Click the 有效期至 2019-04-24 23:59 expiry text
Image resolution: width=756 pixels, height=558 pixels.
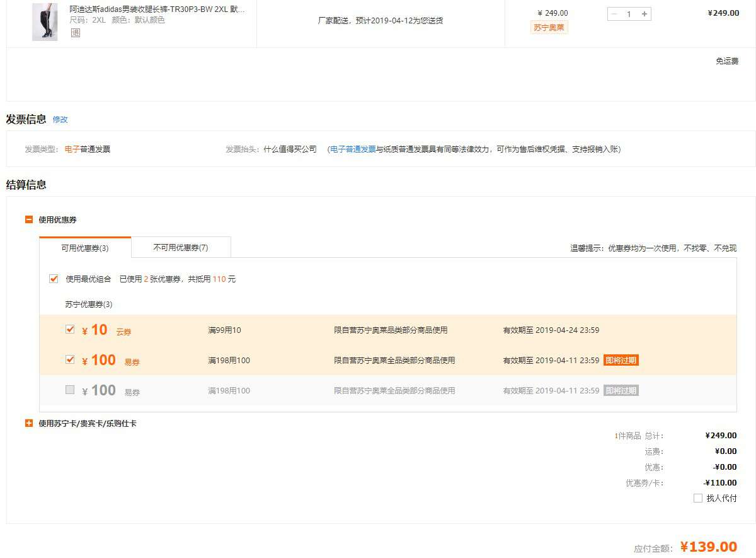551,330
